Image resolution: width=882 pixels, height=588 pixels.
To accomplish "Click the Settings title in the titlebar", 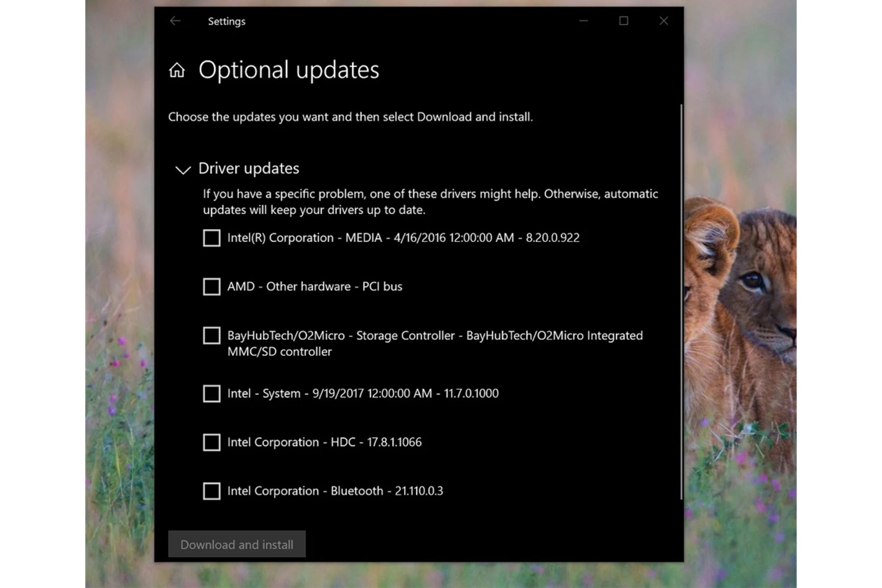I will tap(226, 21).
